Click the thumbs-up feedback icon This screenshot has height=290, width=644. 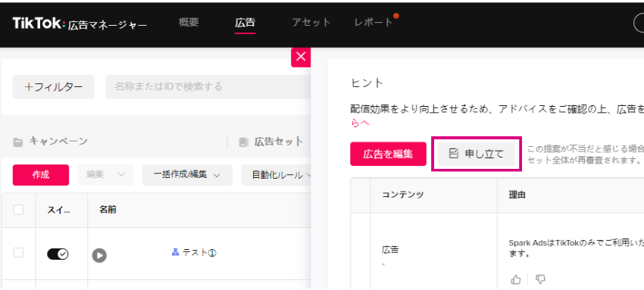[x=516, y=279]
